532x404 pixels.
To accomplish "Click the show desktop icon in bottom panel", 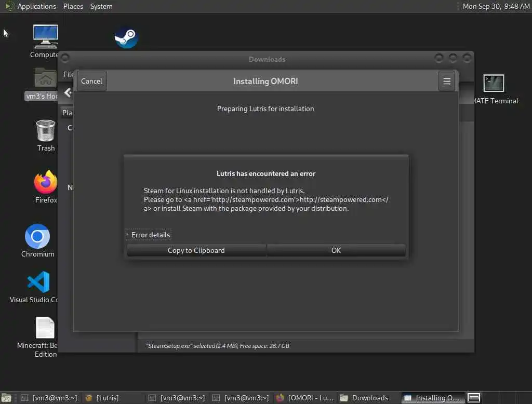I will (6, 398).
